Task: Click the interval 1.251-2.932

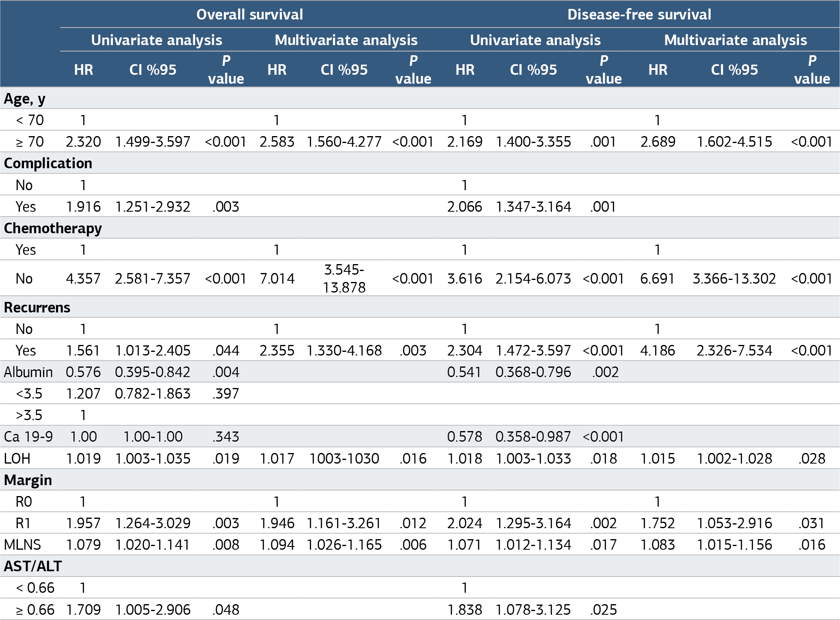Action: point(153,207)
